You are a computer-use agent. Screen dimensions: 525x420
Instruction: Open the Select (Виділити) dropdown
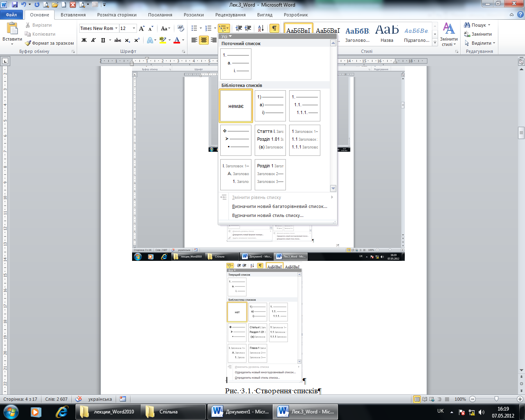point(480,43)
